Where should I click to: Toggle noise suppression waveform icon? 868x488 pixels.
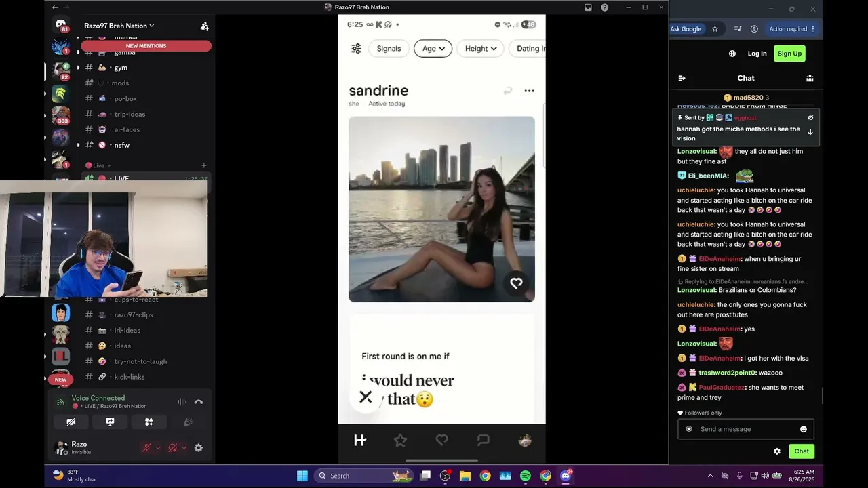tap(182, 402)
